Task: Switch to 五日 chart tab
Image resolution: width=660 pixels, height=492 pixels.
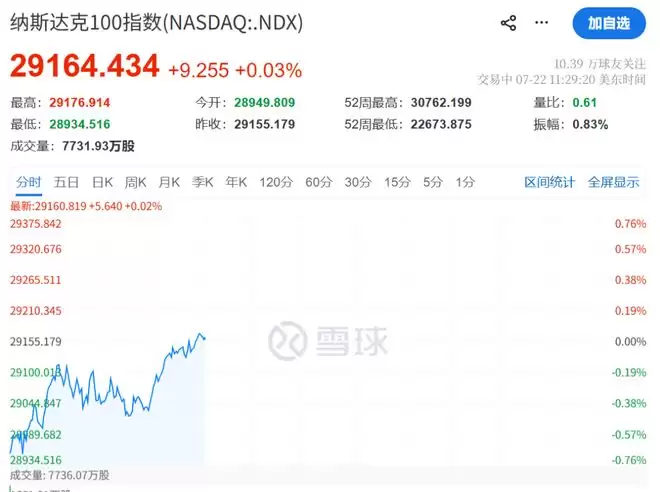Action: (x=66, y=182)
